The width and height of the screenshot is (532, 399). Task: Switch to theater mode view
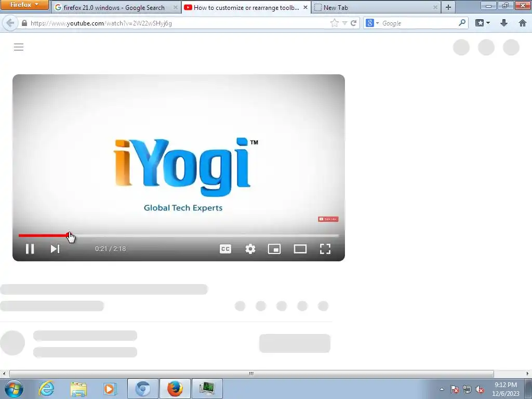(300, 249)
